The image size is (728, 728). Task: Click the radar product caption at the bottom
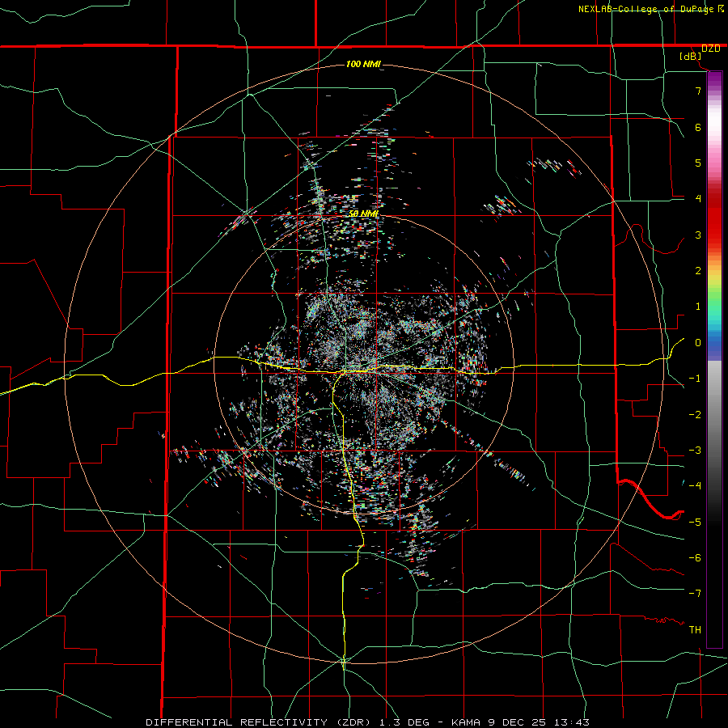[368, 722]
